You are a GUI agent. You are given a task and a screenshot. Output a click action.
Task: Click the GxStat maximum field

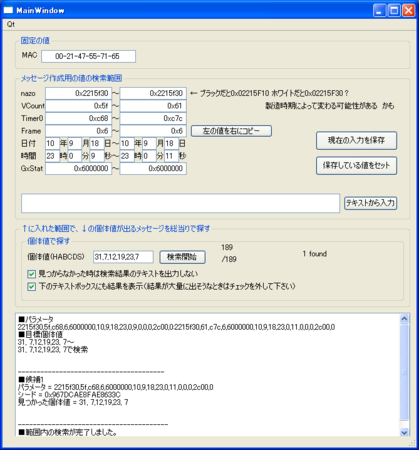[153, 169]
